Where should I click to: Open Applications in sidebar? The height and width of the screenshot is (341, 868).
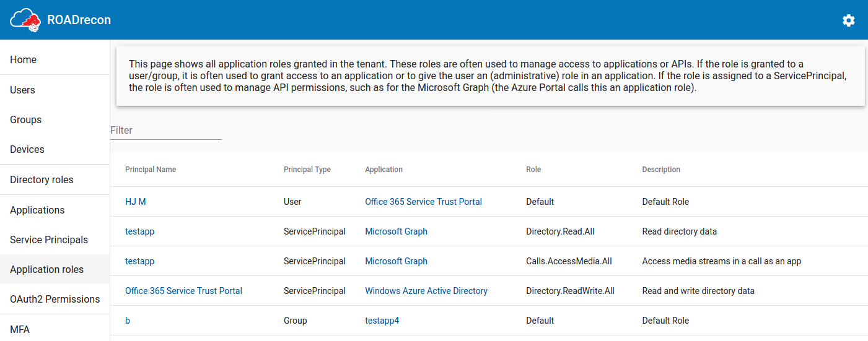point(55,210)
